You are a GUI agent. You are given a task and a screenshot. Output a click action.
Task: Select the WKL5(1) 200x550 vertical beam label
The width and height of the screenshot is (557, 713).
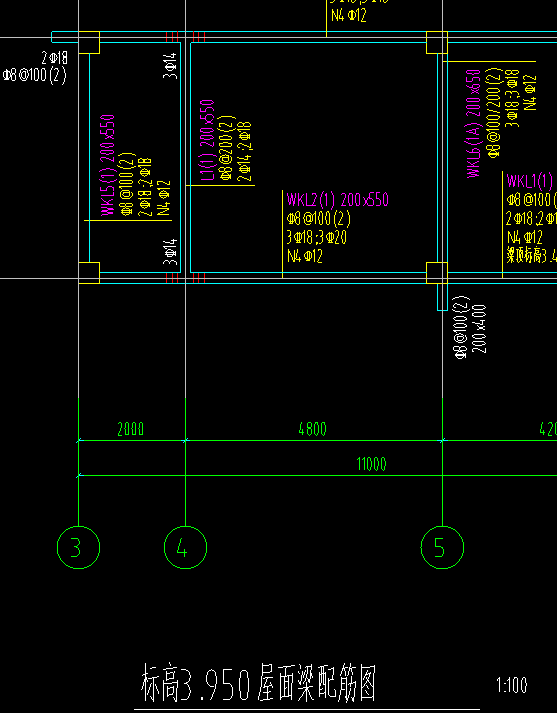(x=108, y=165)
